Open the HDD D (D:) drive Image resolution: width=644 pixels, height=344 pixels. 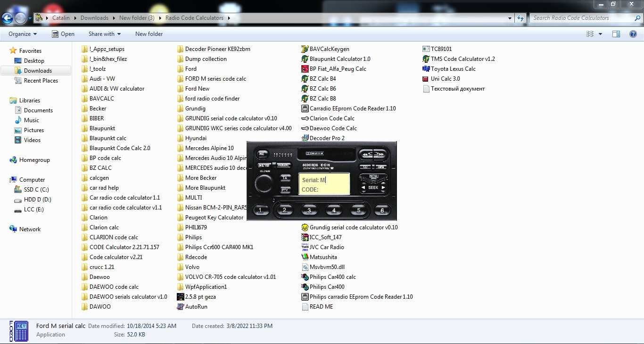(x=37, y=200)
